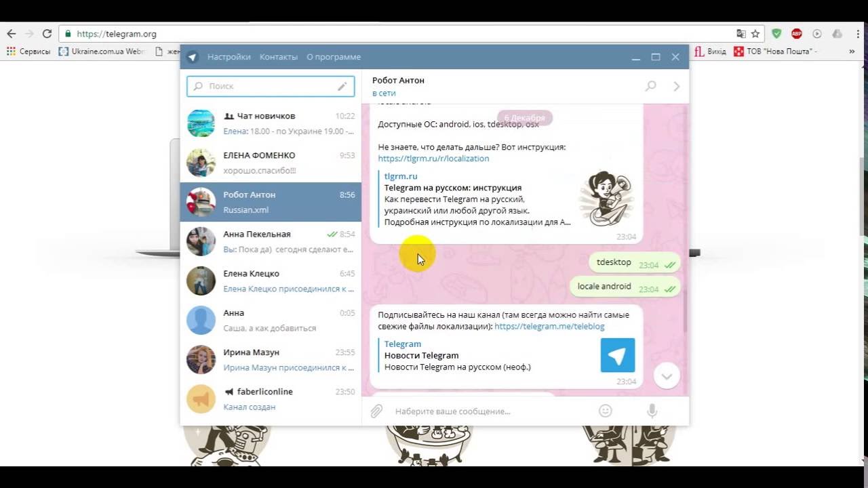The width and height of the screenshot is (868, 488).
Task: Open the ЕЛЕНА ФОМЕНКО chat
Action: (x=271, y=163)
